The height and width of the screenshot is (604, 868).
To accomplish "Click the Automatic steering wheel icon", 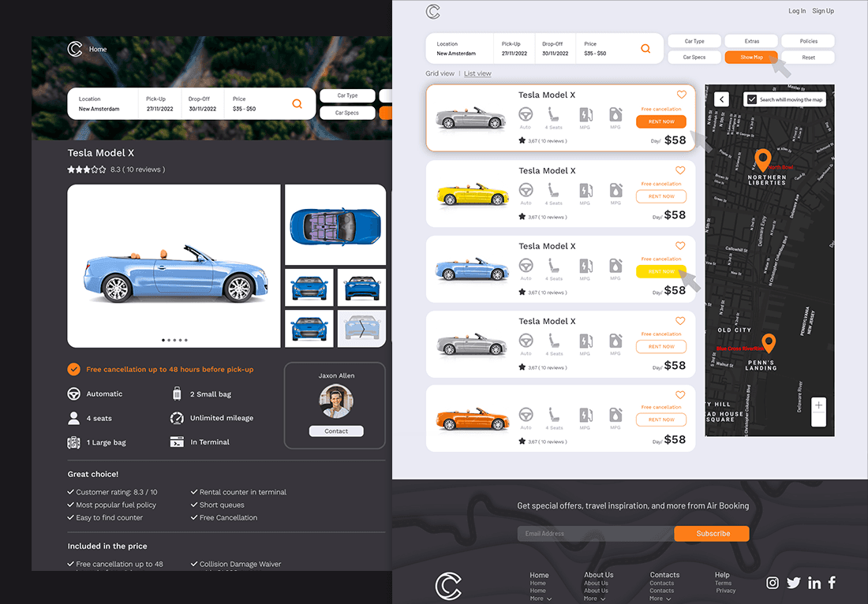I will pyautogui.click(x=73, y=393).
